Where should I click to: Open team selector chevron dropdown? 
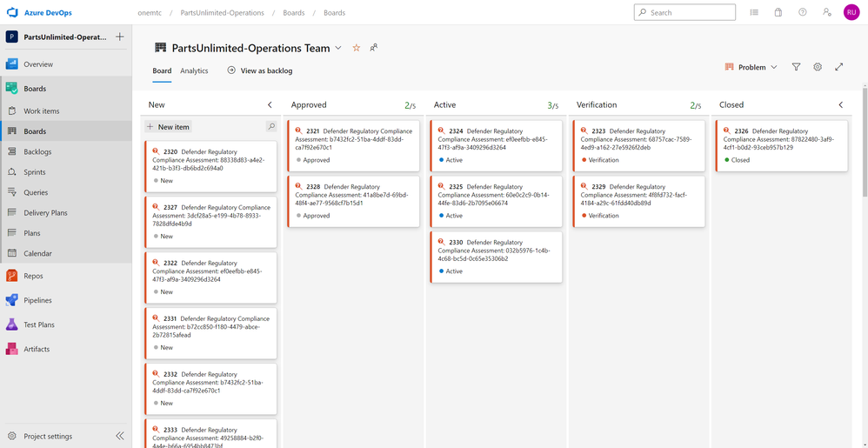pos(338,48)
